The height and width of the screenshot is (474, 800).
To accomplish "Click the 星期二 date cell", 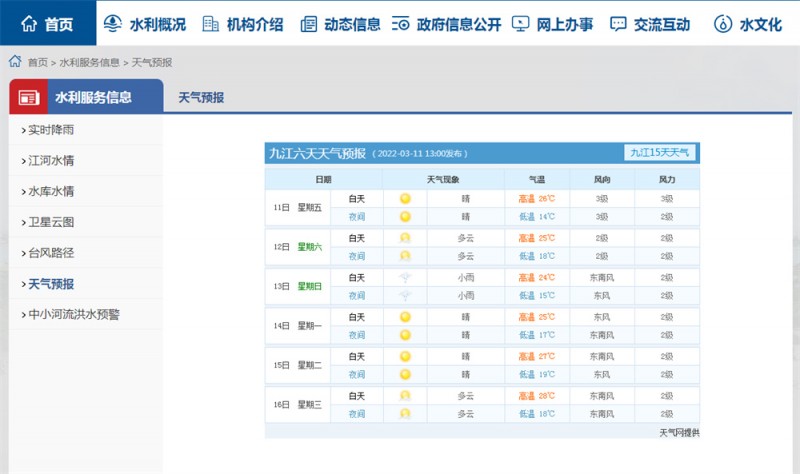I will coord(310,365).
